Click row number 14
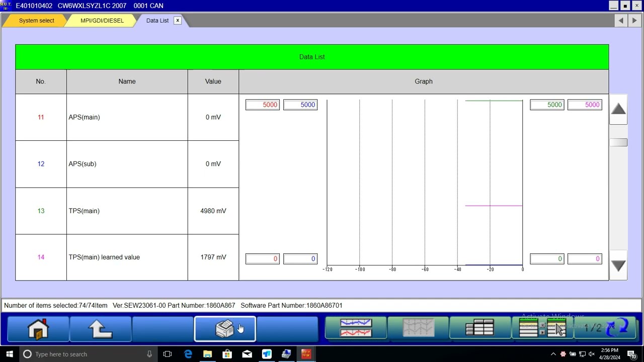 [x=41, y=257]
